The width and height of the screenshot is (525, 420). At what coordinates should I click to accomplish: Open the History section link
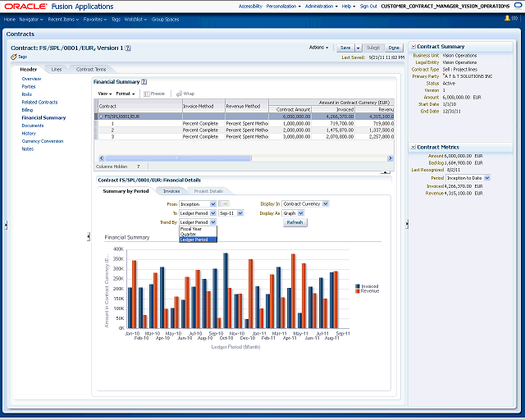click(29, 134)
